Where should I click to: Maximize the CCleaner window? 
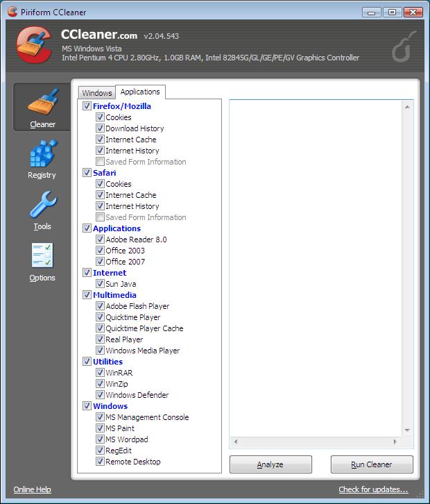[392, 12]
